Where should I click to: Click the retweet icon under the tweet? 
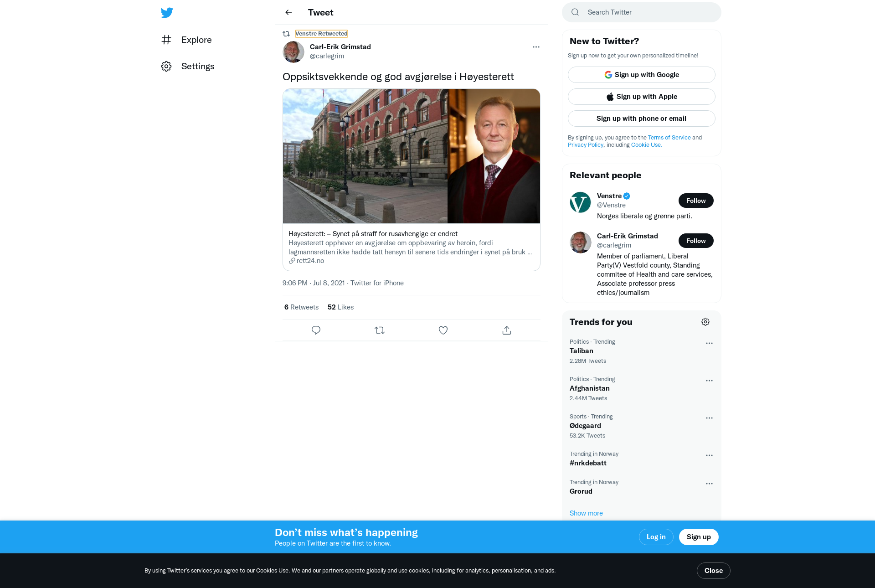380,330
